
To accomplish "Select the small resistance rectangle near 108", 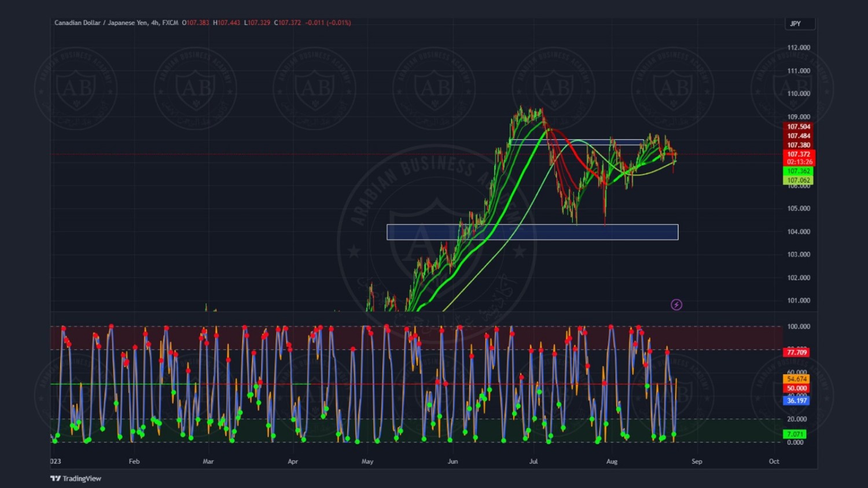I will (576, 142).
